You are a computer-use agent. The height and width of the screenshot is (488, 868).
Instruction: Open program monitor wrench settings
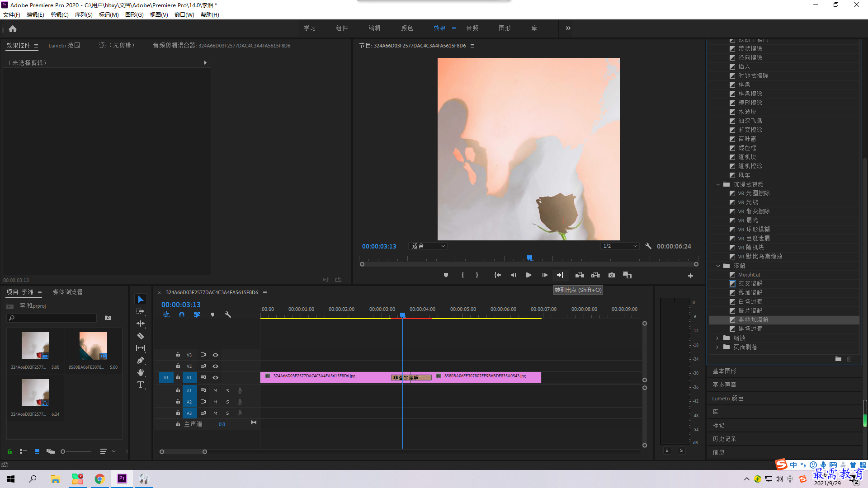(648, 246)
